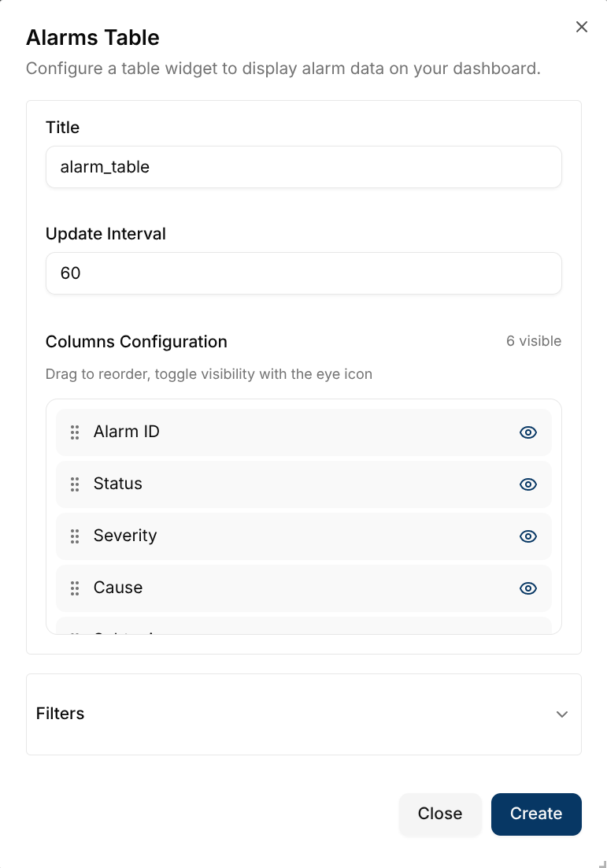Toggle the Cause column's eye icon

tap(527, 588)
